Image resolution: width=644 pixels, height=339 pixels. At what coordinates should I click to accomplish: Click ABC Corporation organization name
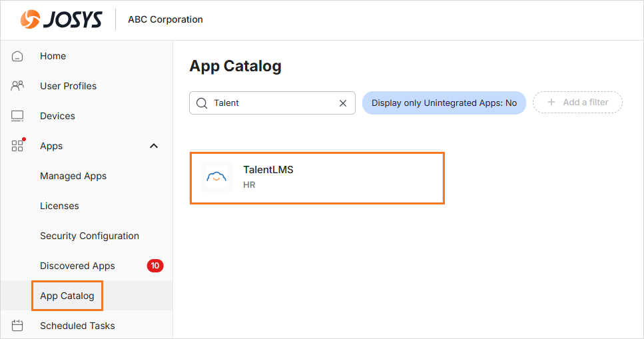(166, 19)
